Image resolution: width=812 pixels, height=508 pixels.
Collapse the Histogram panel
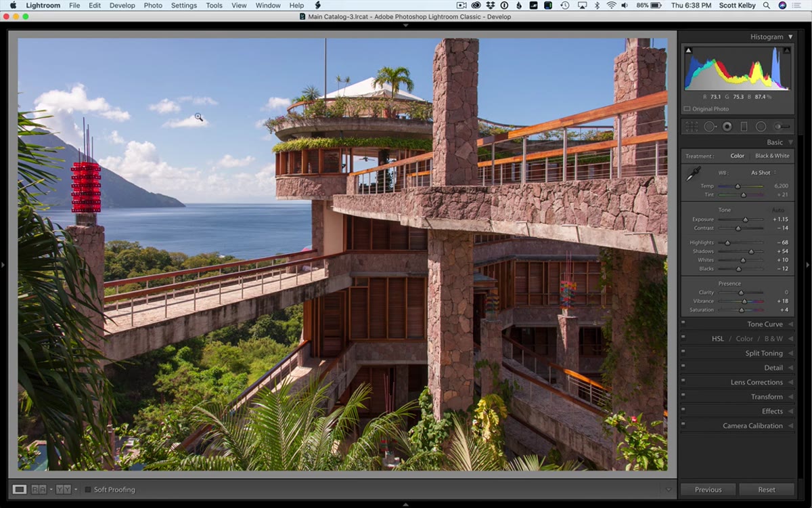click(790, 37)
